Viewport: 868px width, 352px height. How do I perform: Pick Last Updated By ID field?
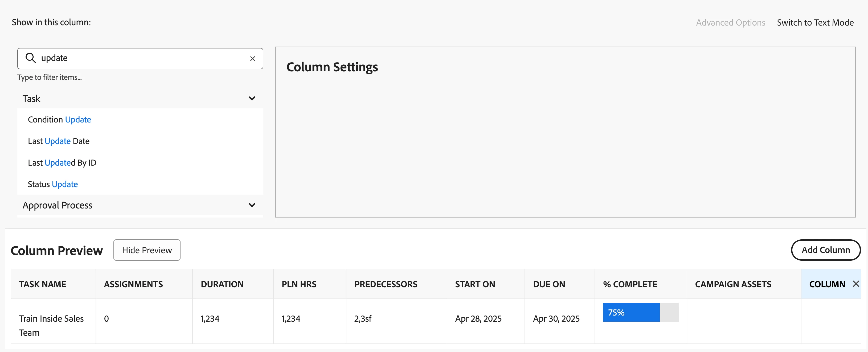coord(62,163)
